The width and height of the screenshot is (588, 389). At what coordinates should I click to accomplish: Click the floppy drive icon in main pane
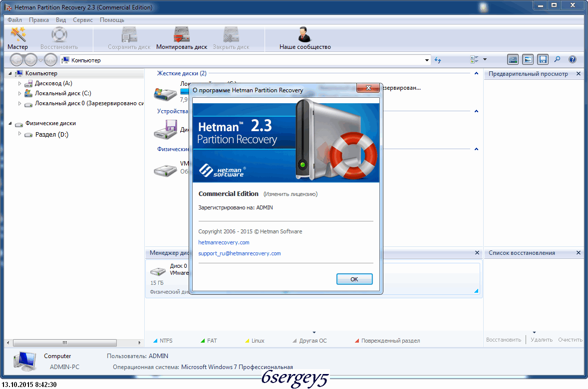(x=165, y=129)
